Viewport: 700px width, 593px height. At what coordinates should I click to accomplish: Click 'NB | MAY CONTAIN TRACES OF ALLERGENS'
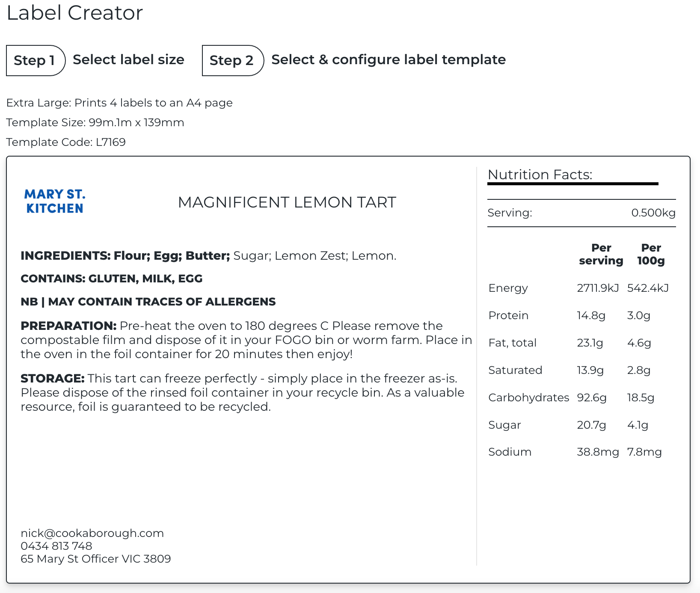(148, 302)
